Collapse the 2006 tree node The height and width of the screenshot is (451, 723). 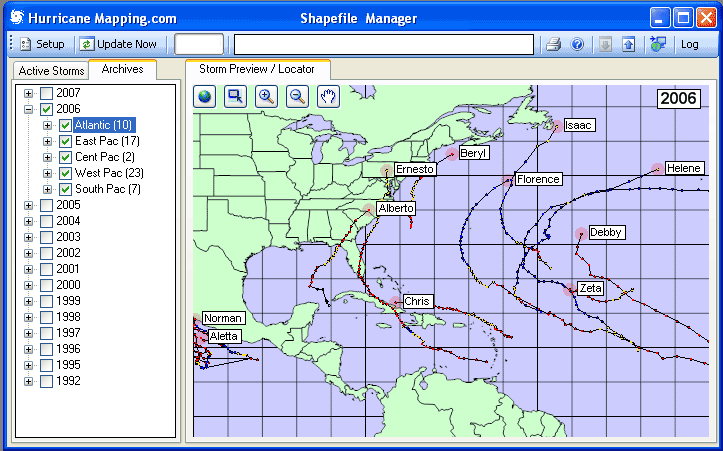[x=29, y=109]
